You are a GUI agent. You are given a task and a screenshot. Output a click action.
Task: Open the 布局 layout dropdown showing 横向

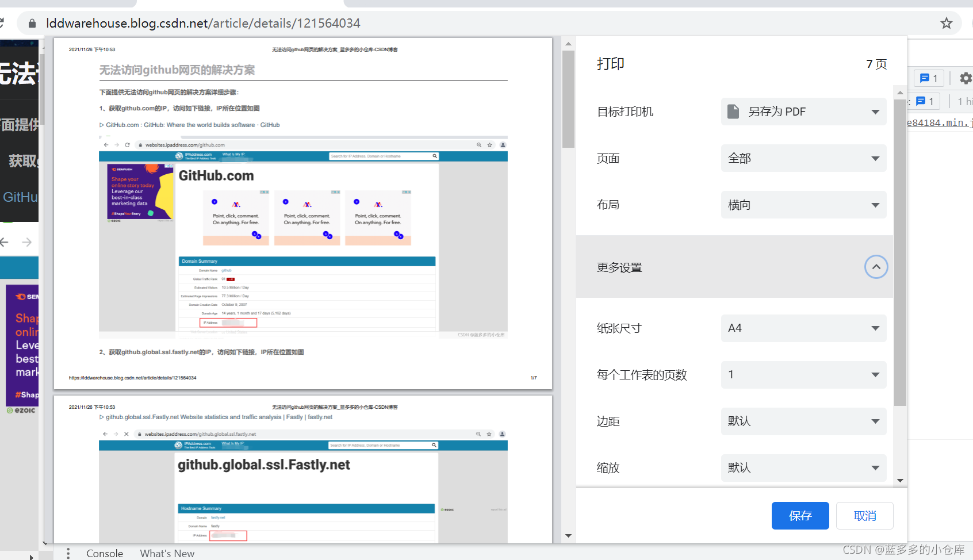point(804,205)
